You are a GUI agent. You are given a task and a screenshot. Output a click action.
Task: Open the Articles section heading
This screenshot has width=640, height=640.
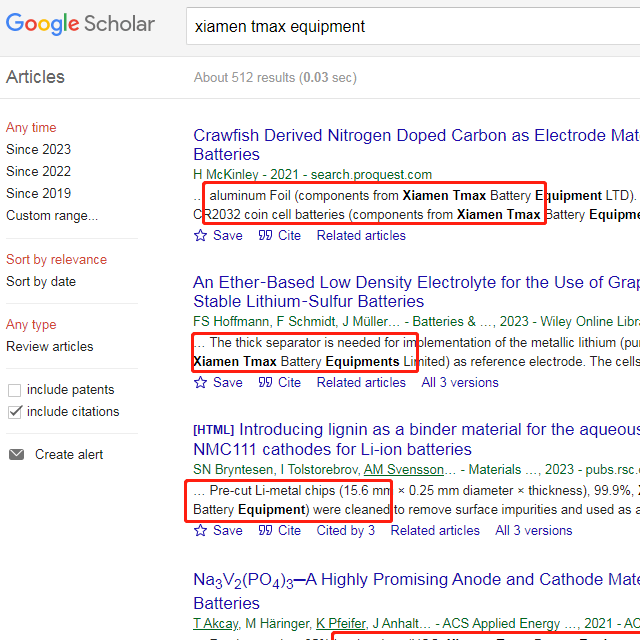pos(35,77)
